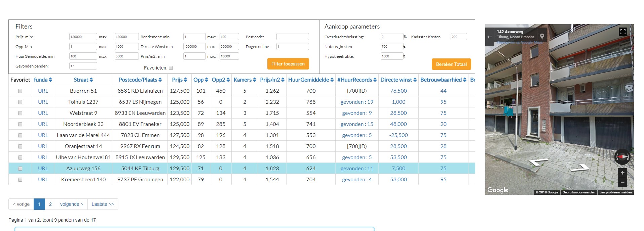The image size is (644, 231).
Task: Mark Buorren 51 as favorite
Action: [x=20, y=91]
